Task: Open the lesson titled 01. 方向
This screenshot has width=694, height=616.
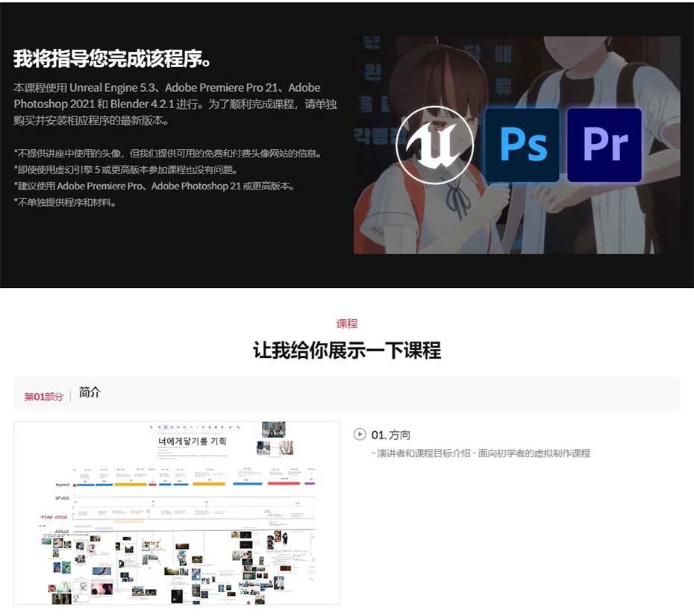Action: [x=391, y=435]
